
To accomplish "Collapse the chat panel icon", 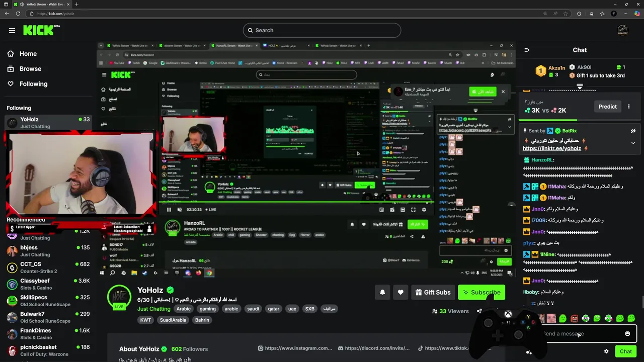I will pos(527,50).
